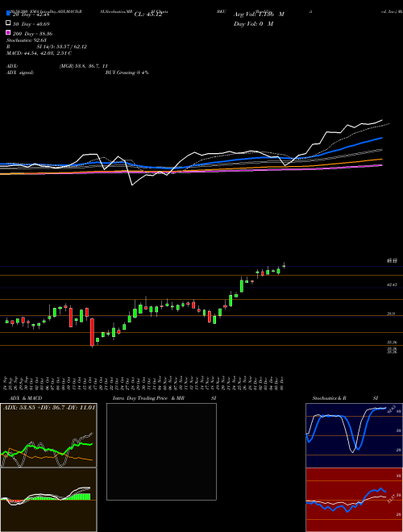Click the 'Day Vol: 0 M' label
The image size is (403, 532).
click(x=253, y=24)
